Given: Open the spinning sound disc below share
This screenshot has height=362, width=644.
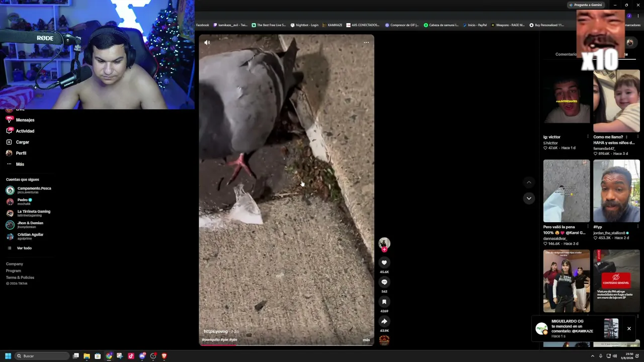Looking at the screenshot, I should tap(384, 340).
